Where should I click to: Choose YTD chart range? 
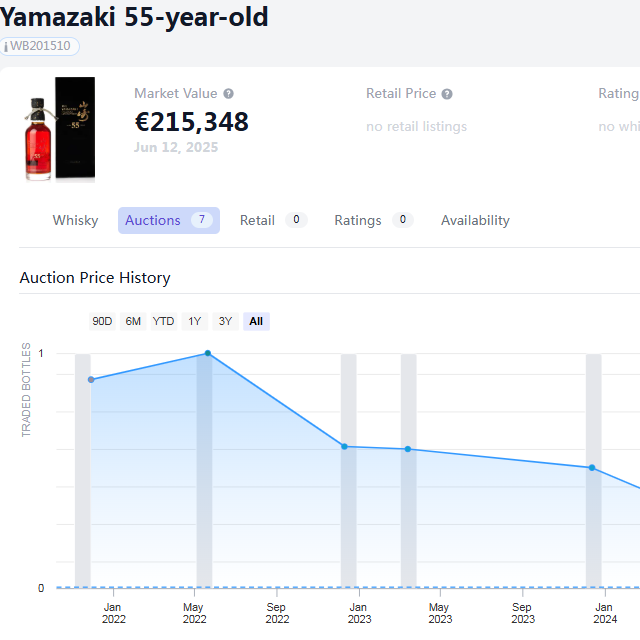click(x=163, y=321)
